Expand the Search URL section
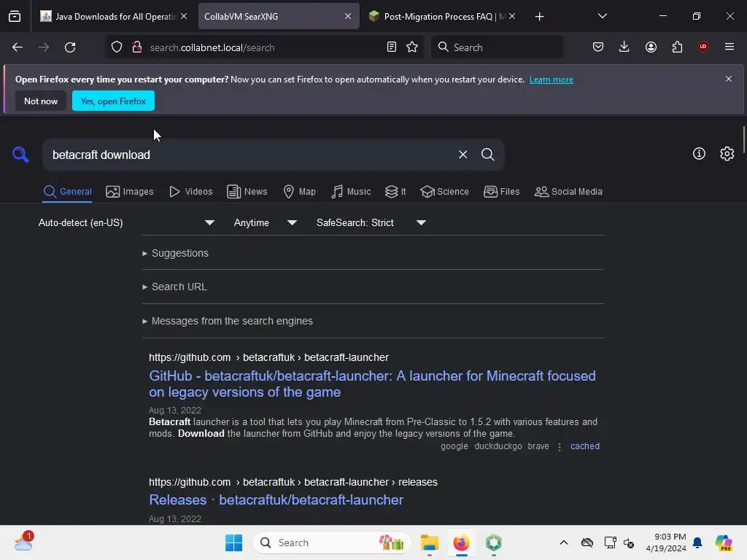The height and width of the screenshot is (560, 747). [174, 287]
